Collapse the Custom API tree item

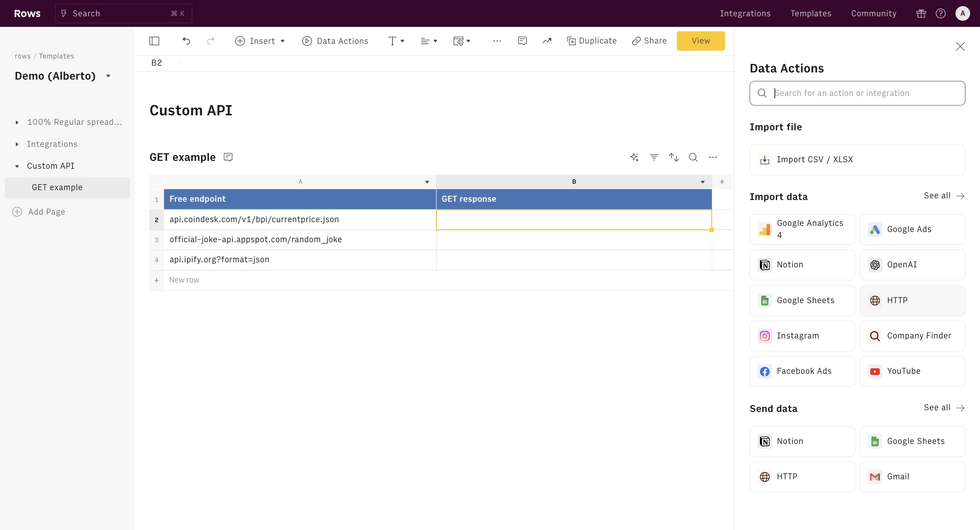pyautogui.click(x=17, y=166)
